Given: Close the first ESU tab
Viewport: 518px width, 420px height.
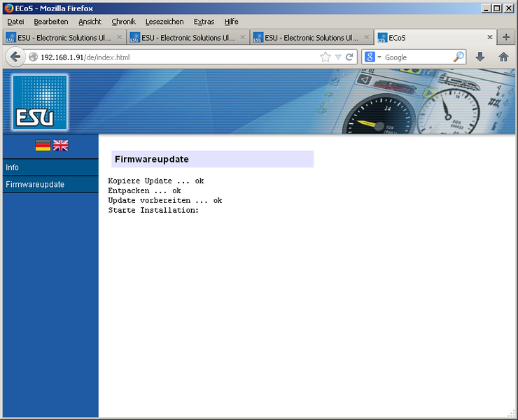Looking at the screenshot, I should pos(119,37).
